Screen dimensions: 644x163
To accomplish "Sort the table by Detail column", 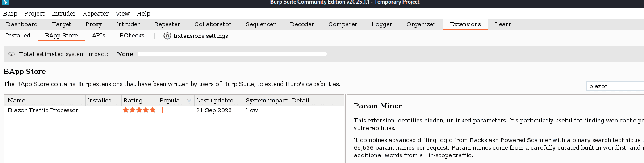I will tap(317, 101).
